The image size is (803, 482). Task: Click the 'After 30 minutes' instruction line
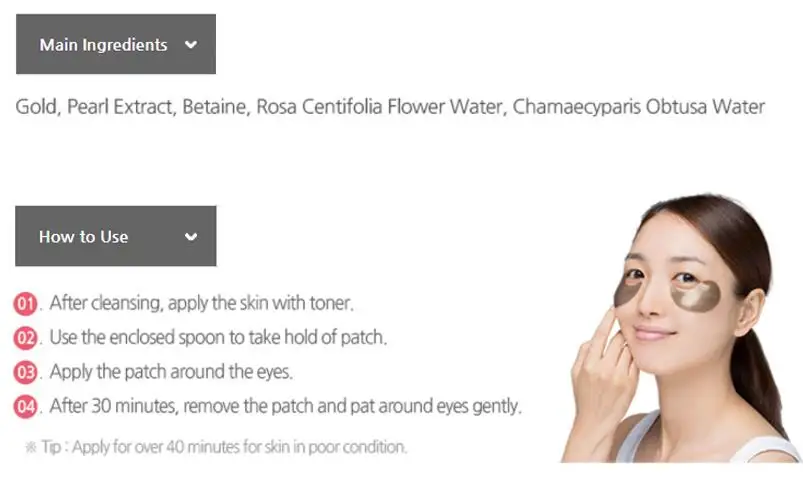click(x=285, y=406)
